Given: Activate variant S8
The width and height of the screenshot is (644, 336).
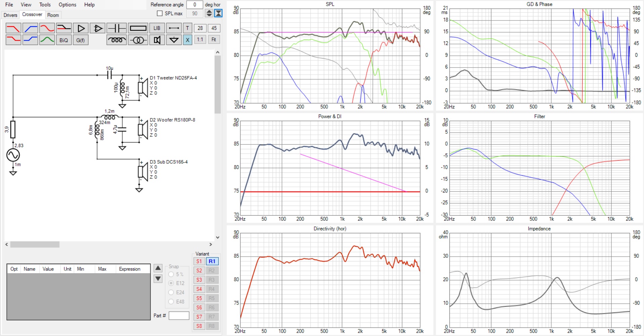Looking at the screenshot, I should pos(199,326).
